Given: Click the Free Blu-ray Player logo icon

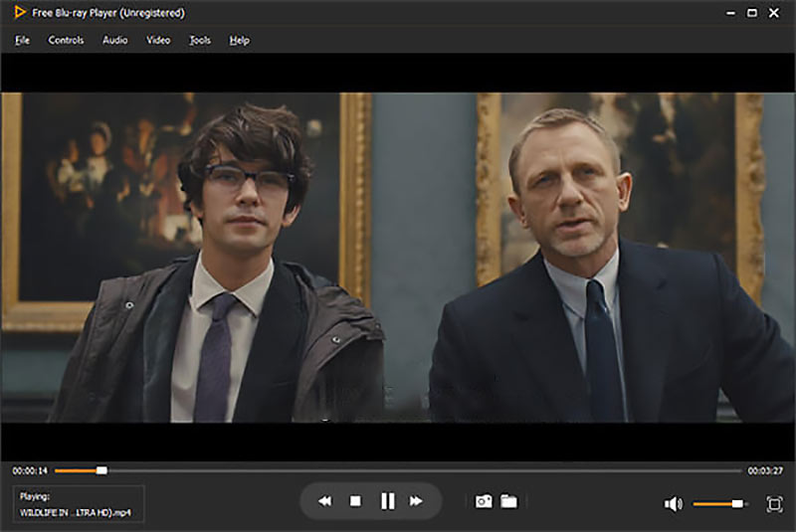Looking at the screenshot, I should point(21,13).
